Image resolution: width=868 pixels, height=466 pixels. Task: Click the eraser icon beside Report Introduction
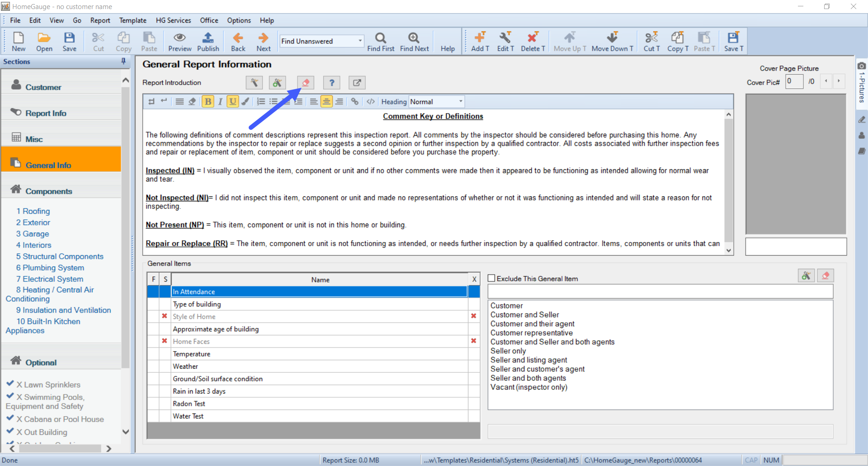click(x=306, y=83)
